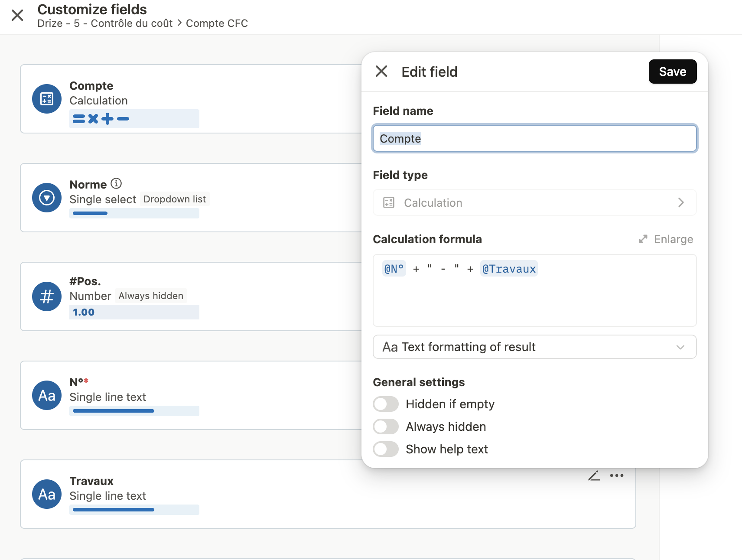Viewport: 742px width, 560px height.
Task: Click the @Travaux token in the formula
Action: (x=509, y=269)
